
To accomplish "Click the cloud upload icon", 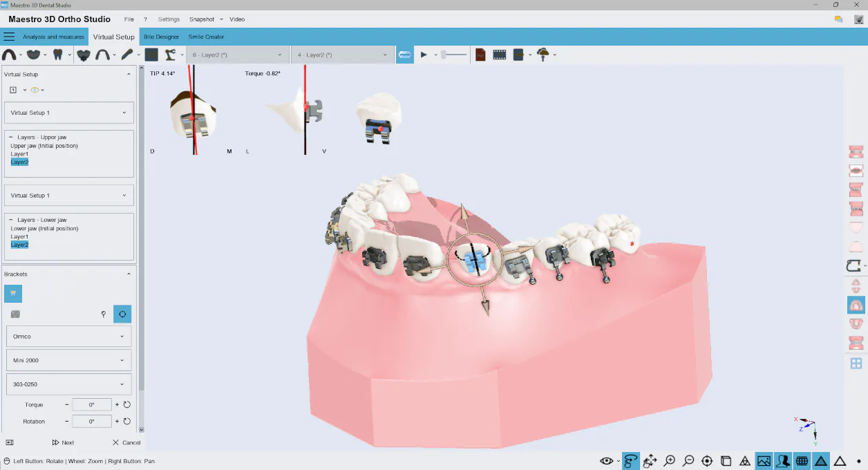I will click(543, 55).
